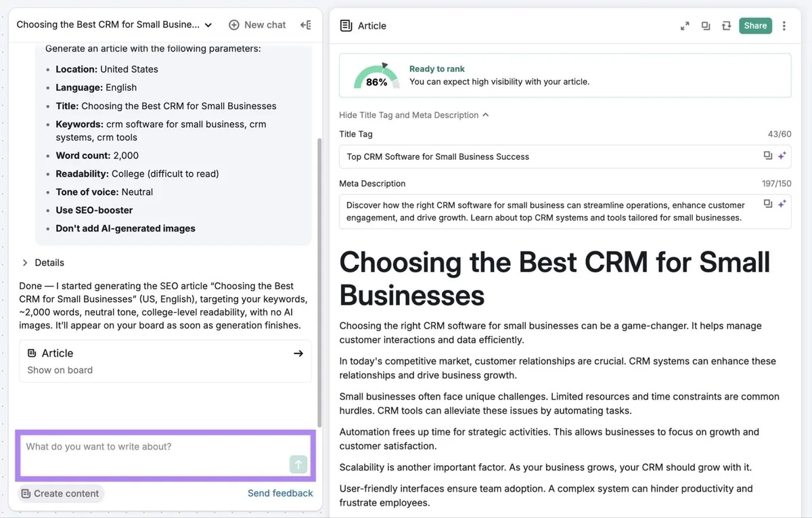Collapse Hide Title Tag and Meta Description

[x=414, y=115]
